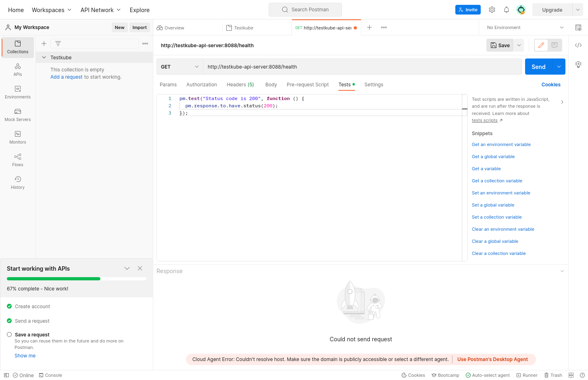Select the Save a request radio item
Image resolution: width=588 pixels, height=380 pixels.
pyautogui.click(x=9, y=334)
